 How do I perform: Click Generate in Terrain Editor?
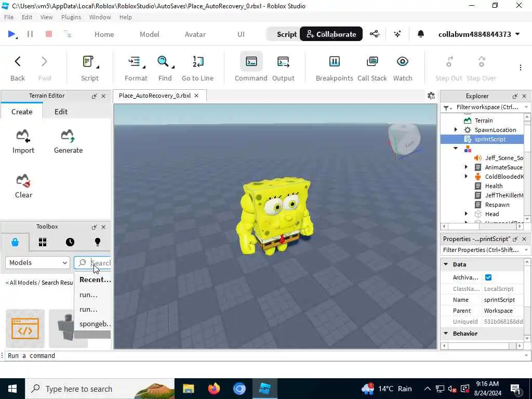[68, 141]
